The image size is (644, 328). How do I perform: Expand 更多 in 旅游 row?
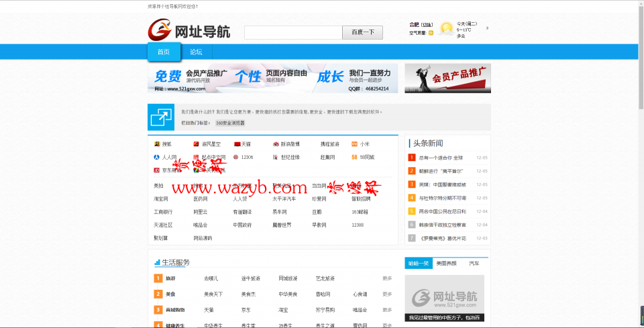click(387, 278)
